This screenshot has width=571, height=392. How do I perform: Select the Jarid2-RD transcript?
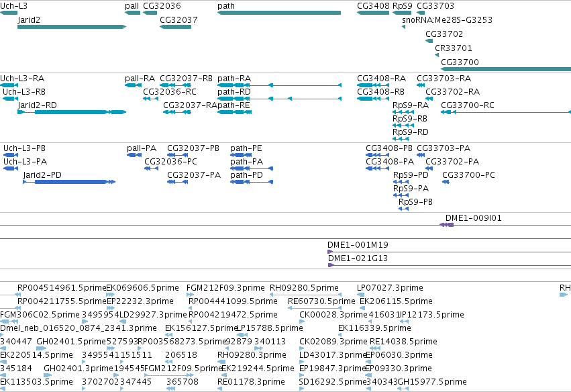(x=72, y=112)
